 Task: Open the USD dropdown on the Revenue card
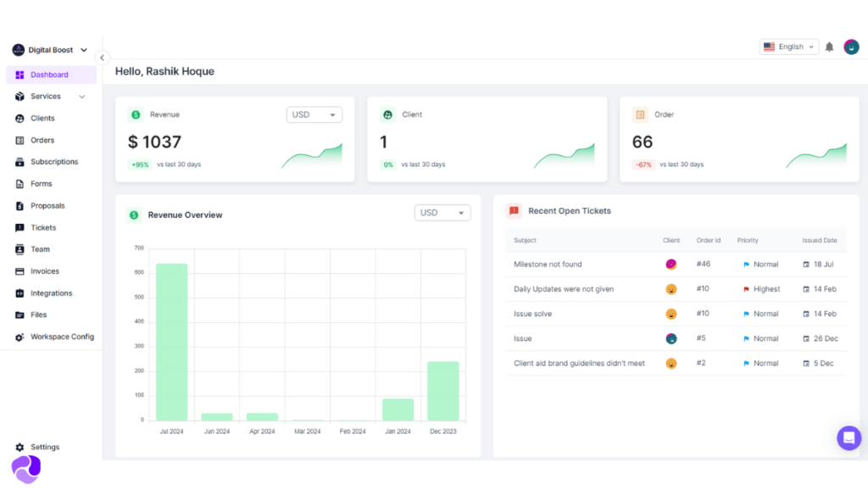[x=314, y=114]
